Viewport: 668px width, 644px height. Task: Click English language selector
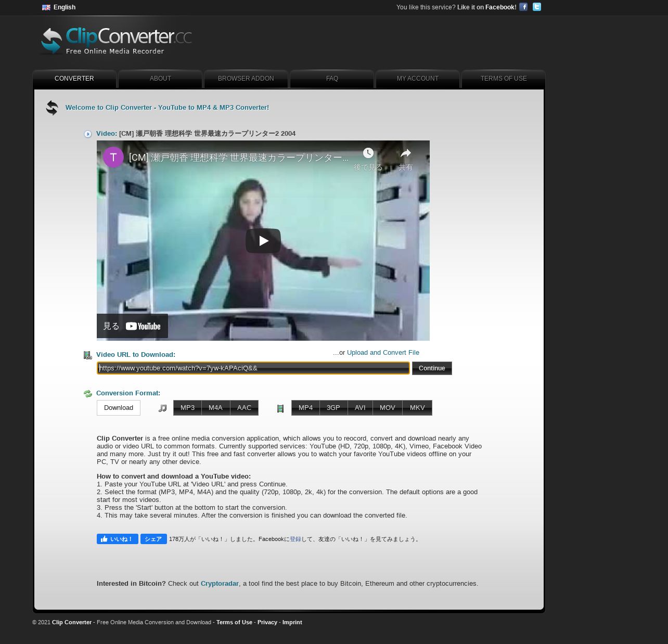[x=65, y=7]
